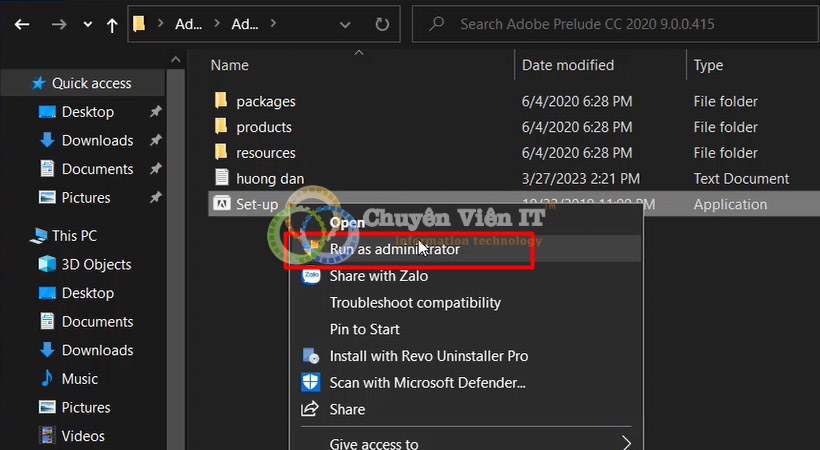Scan with Microsoft Defender shield option
This screenshot has width=820, height=450.
pyautogui.click(x=427, y=382)
